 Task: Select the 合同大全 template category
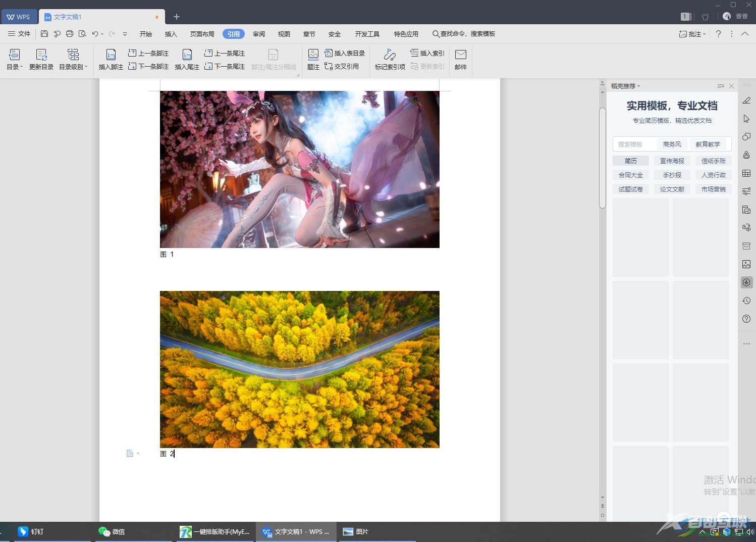pyautogui.click(x=631, y=175)
